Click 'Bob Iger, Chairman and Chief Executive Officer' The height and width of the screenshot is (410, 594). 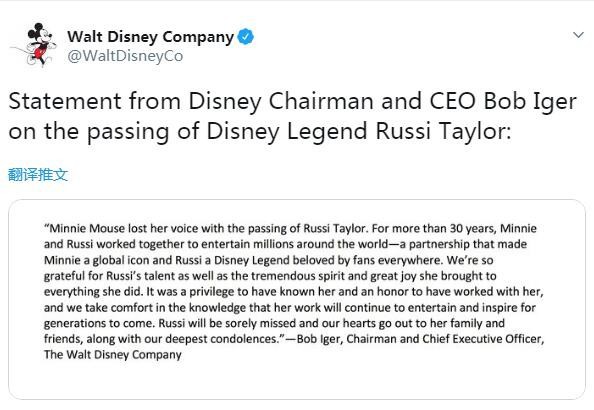(x=420, y=339)
